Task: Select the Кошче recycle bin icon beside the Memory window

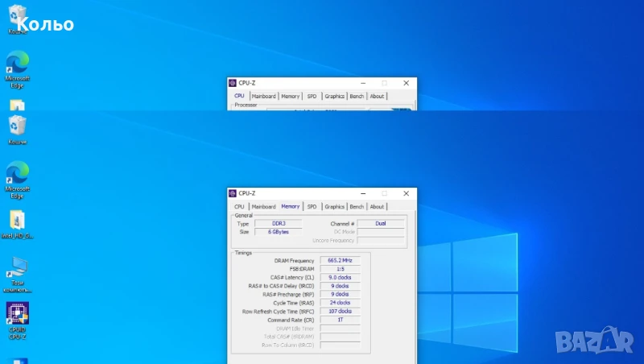Action: (18, 126)
